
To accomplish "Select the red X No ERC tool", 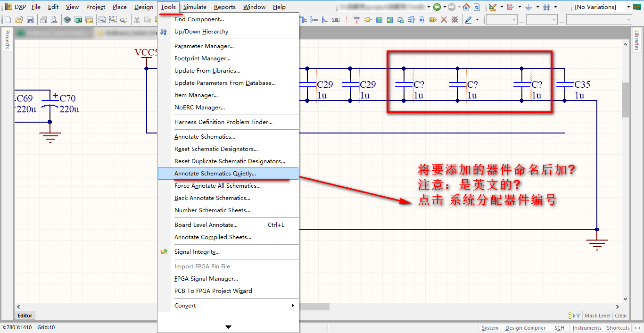I will 444,20.
